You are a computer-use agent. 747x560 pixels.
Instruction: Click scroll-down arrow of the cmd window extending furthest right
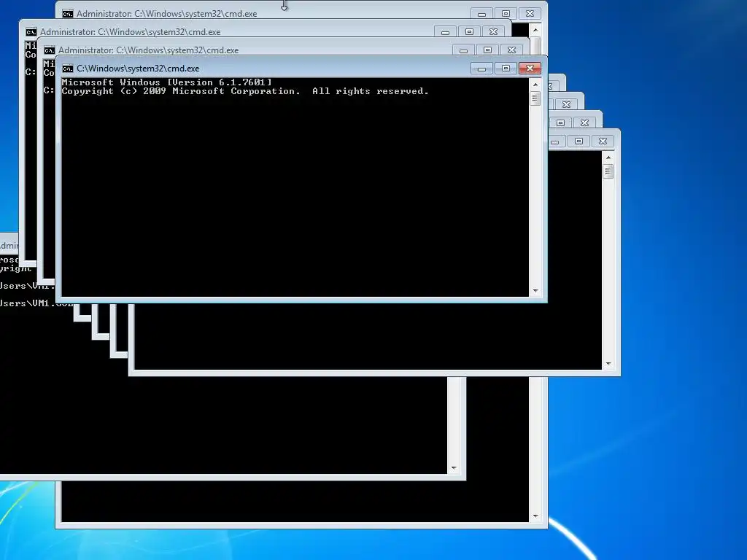pyautogui.click(x=608, y=364)
